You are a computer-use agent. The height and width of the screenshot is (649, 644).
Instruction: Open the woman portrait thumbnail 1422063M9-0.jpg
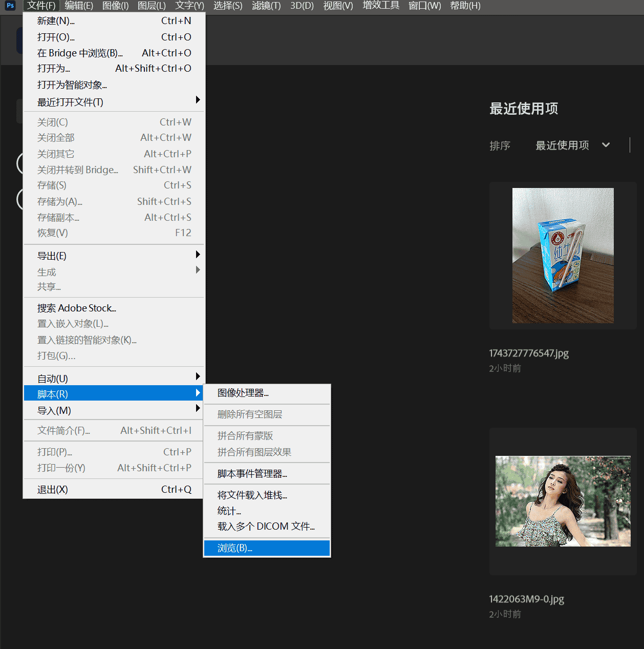pyautogui.click(x=563, y=501)
